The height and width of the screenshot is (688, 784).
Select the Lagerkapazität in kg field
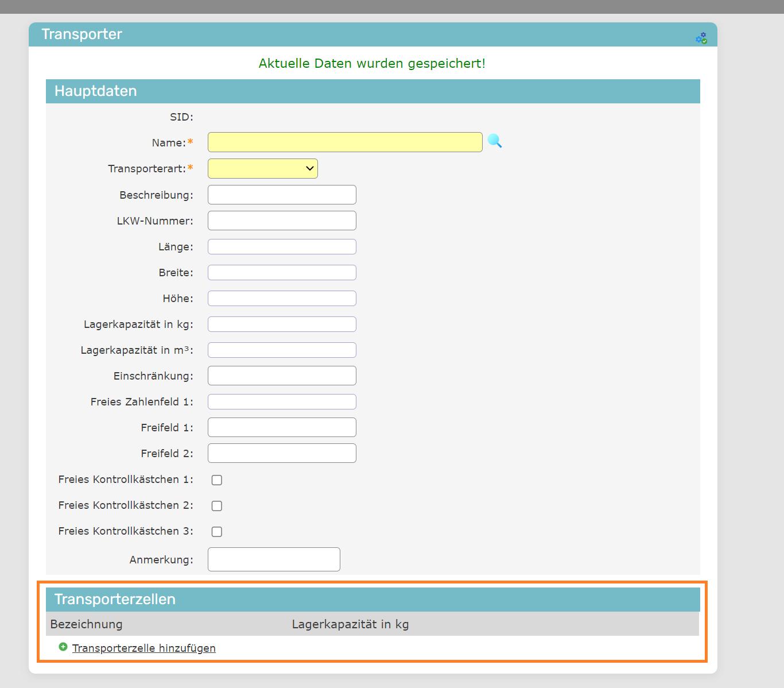[282, 324]
